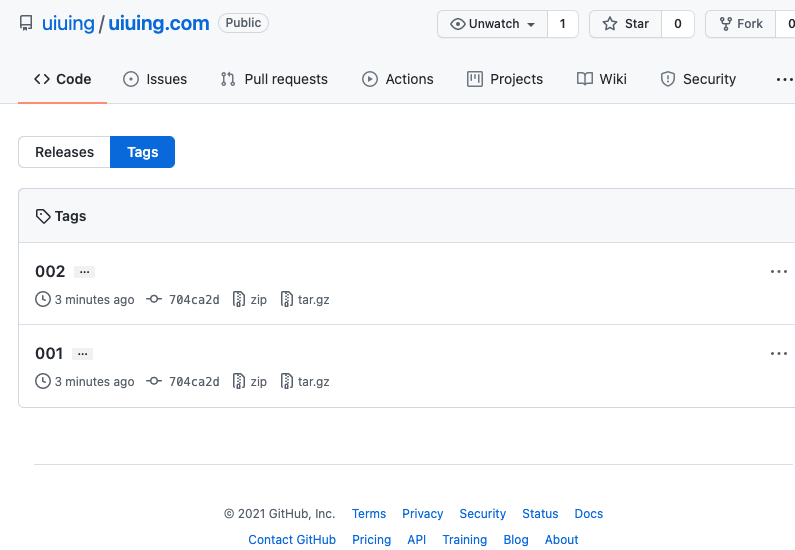The width and height of the screenshot is (795, 550).
Task: Click the 3 minutes ago timestamp on tag 001
Action: coord(94,382)
